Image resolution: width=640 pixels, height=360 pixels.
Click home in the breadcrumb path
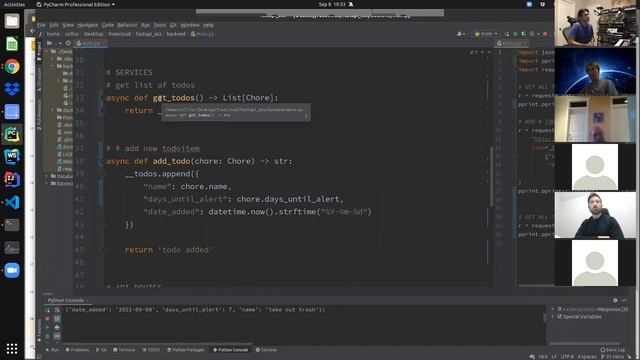coord(53,34)
